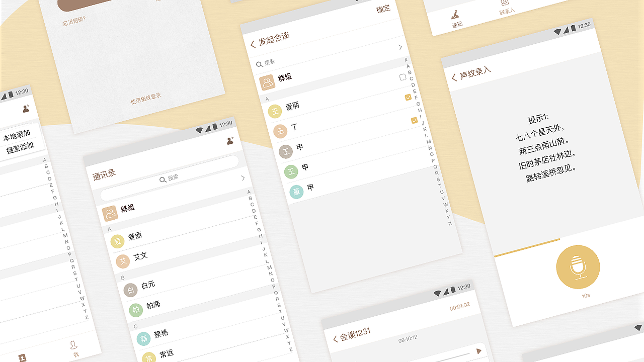Click the 搜索 field in 通讯录
Viewport: 644px width, 362px height.
[x=169, y=179]
